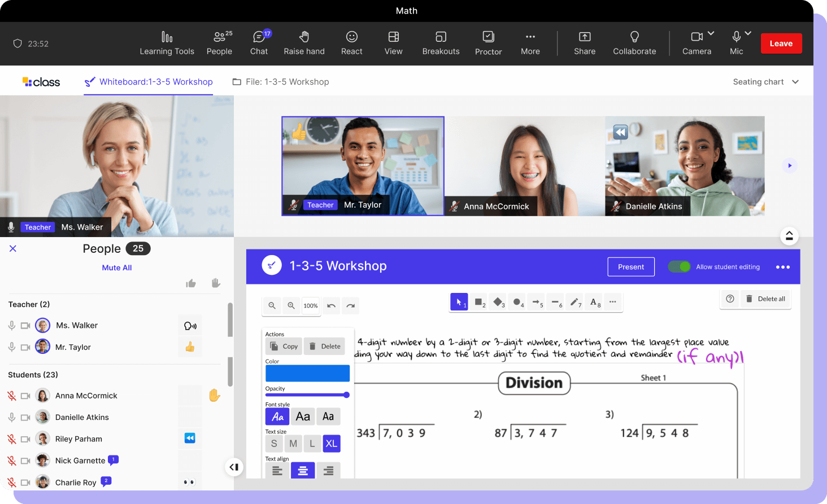Open whiteboard help question mark icon
This screenshot has height=504, width=827.
[x=730, y=299]
